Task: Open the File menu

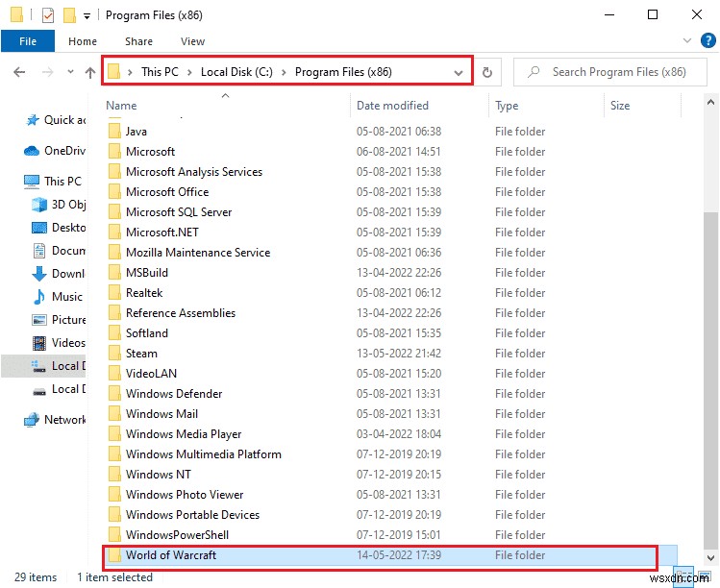Action: pyautogui.click(x=28, y=41)
